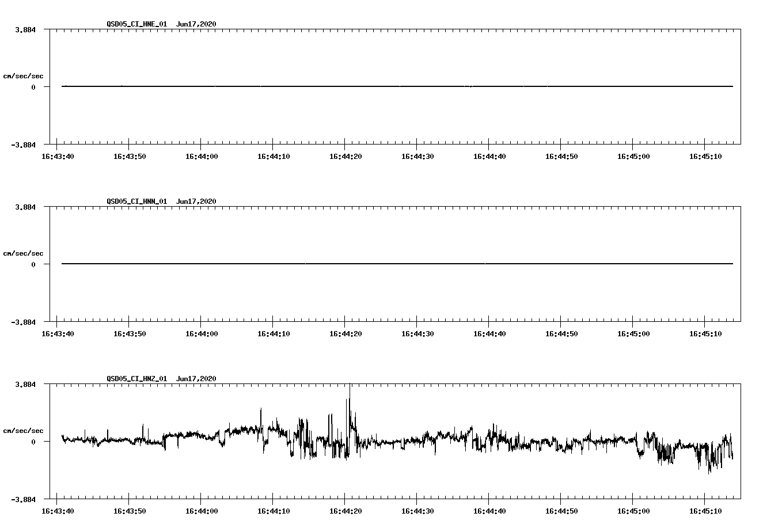This screenshot has width=782, height=532.
Task: Click the 3.884 upper limit on HNE axis
Action: click(26, 29)
